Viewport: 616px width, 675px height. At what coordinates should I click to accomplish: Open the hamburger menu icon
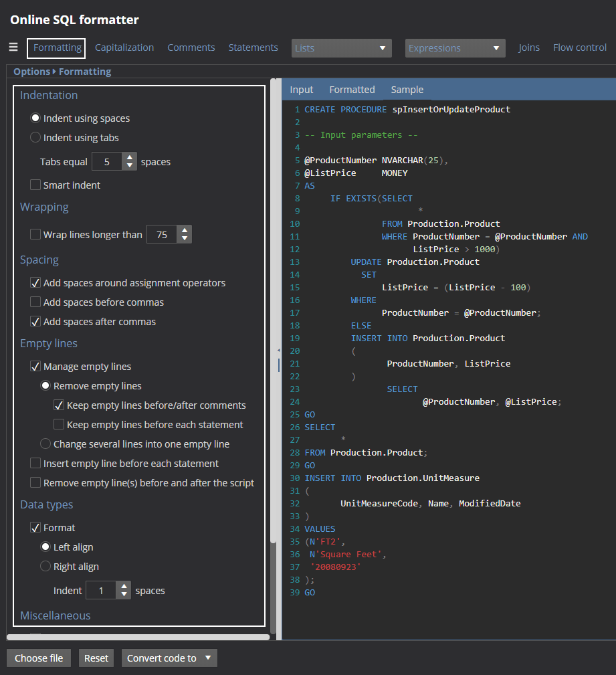[13, 47]
